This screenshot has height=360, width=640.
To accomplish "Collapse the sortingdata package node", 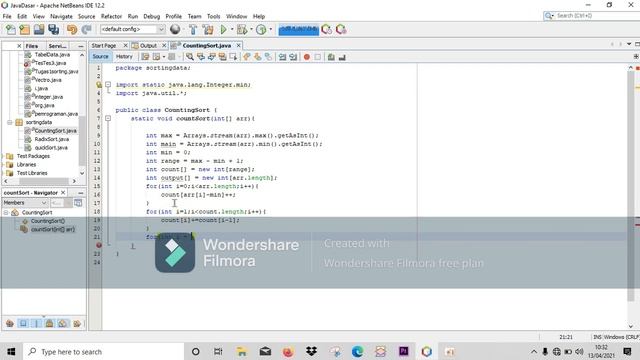I will (10, 122).
